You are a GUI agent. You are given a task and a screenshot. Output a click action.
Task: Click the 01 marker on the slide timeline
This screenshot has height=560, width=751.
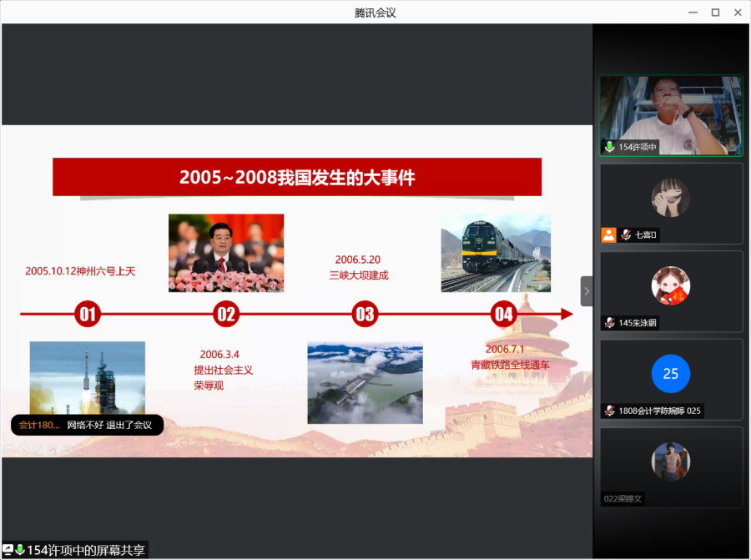click(88, 315)
